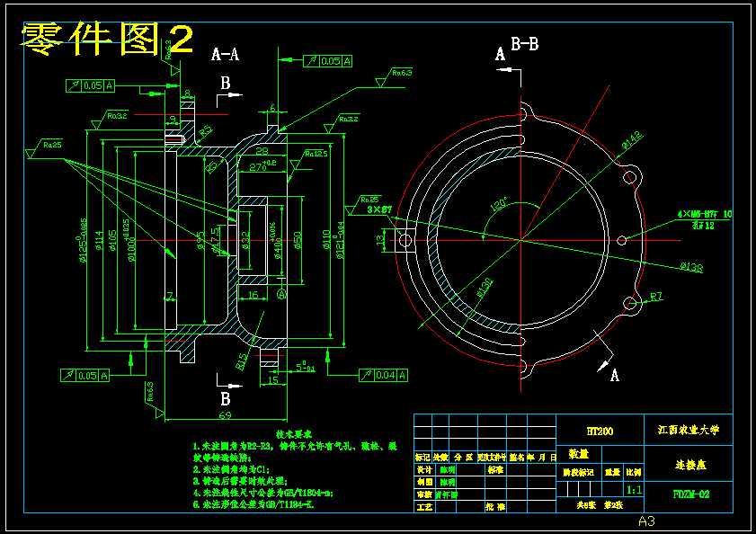Select the Ø50 diameter dimension

[298, 240]
